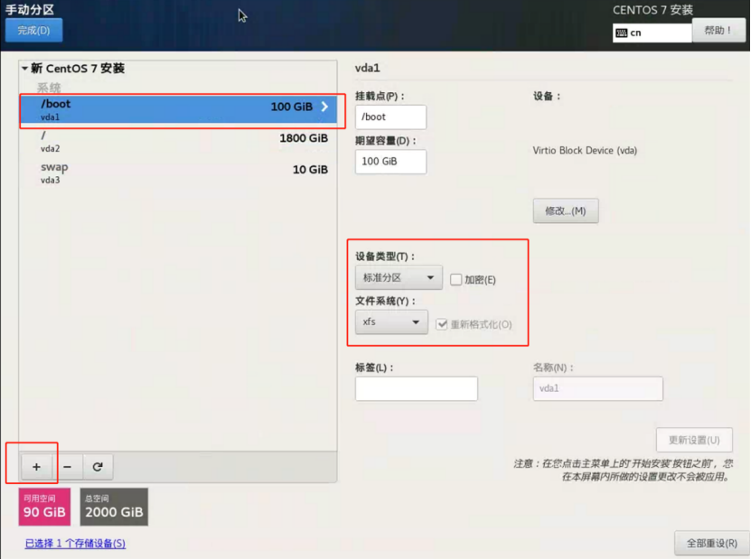The width and height of the screenshot is (751, 560).
Task: Click the 更新设置(U) update settings button
Action: point(694,440)
